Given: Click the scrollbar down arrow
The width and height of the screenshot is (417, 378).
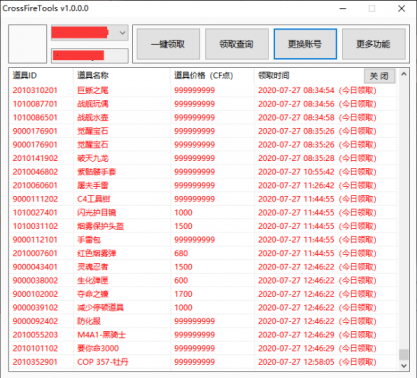Looking at the screenshot, I should tap(404, 366).
